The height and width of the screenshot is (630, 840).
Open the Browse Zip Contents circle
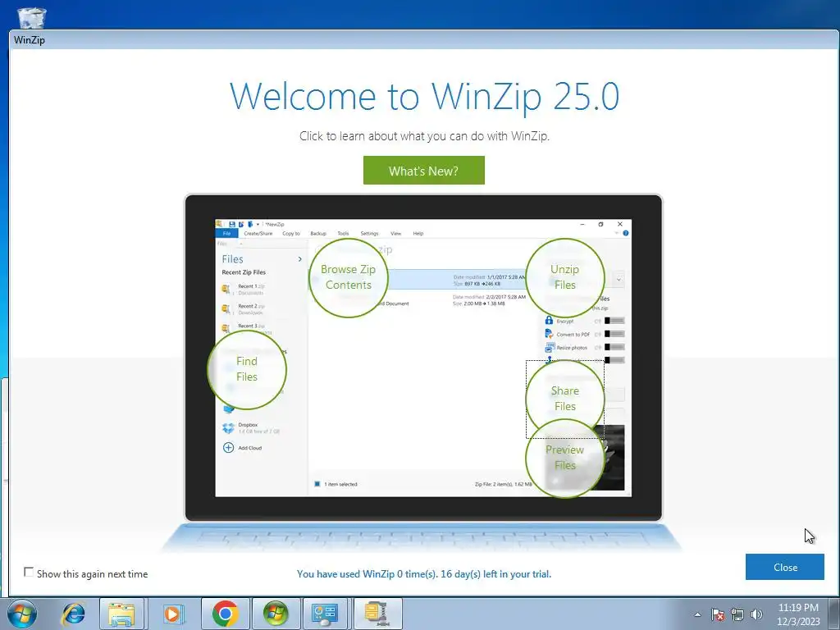[348, 277]
